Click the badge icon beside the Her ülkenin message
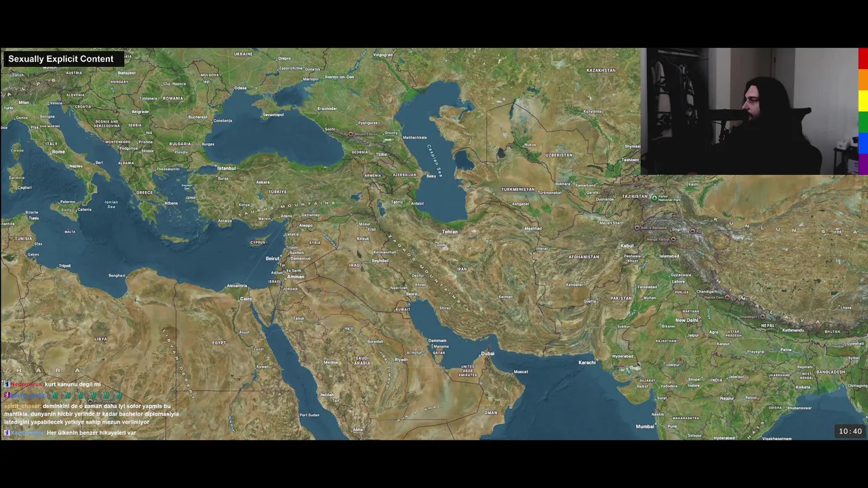 coord(6,432)
